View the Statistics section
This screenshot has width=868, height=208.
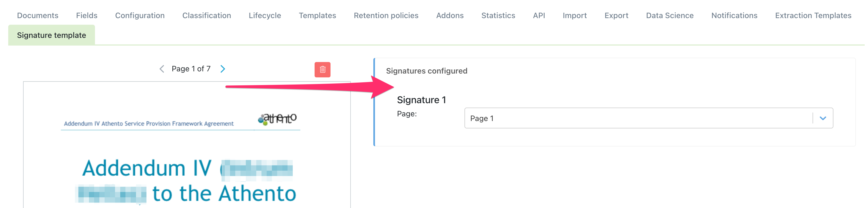coord(498,15)
